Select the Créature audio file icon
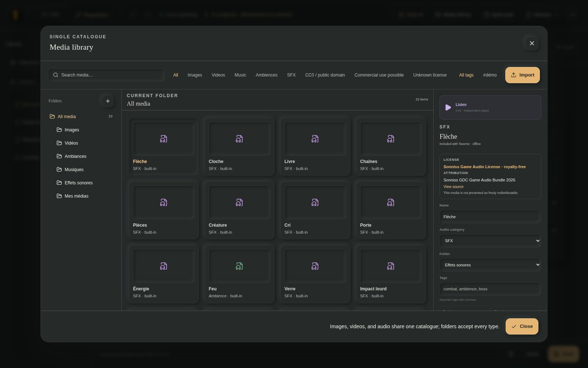 click(x=239, y=202)
